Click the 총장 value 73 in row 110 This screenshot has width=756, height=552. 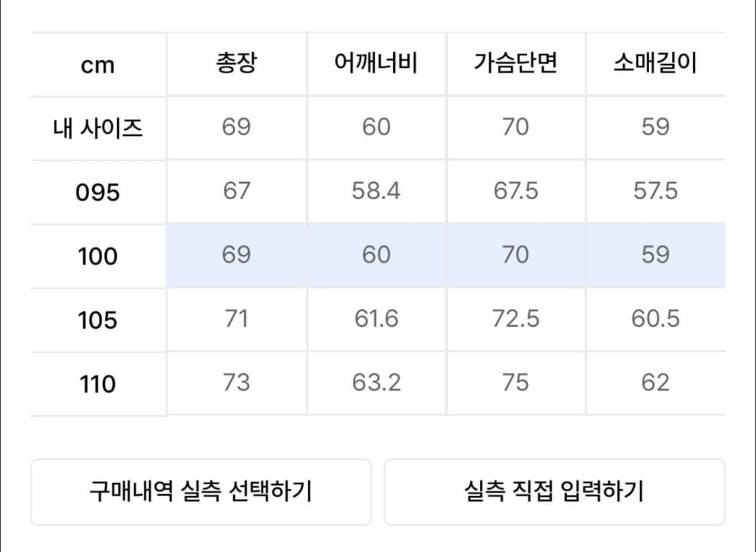237,383
